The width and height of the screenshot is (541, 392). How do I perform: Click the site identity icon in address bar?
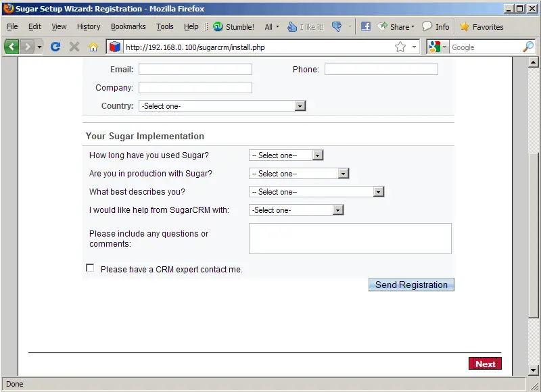pos(115,47)
